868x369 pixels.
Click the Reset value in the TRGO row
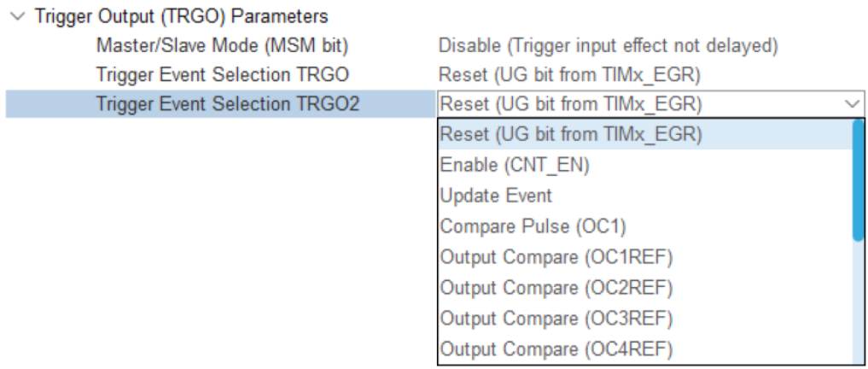[569, 75]
